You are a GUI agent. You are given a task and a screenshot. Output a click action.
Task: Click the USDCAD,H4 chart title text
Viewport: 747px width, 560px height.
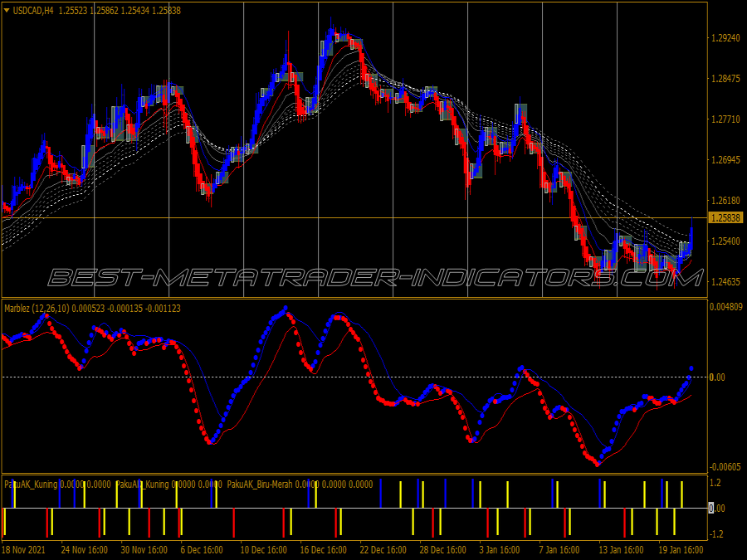[x=33, y=11]
